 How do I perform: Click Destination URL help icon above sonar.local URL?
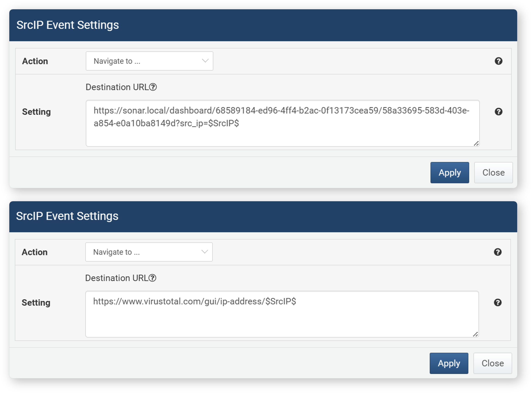(153, 87)
